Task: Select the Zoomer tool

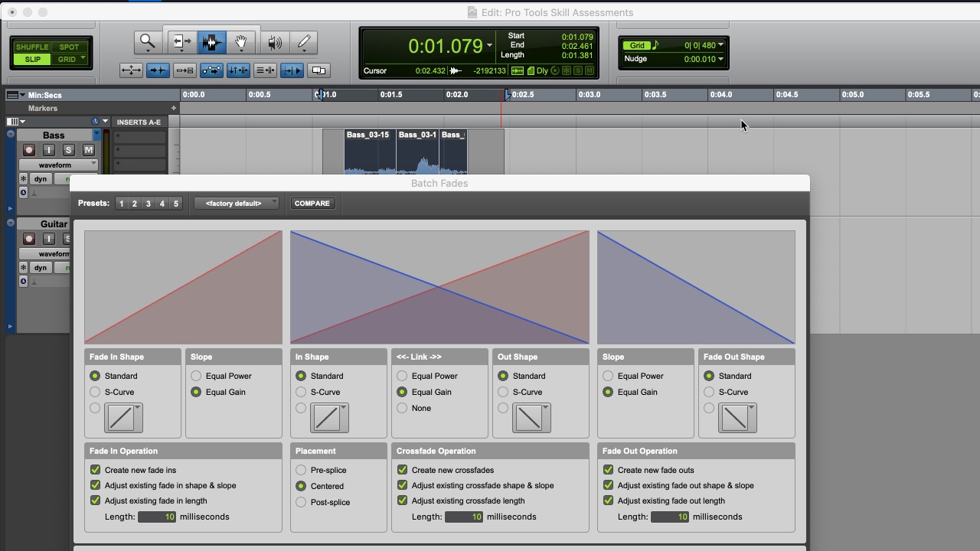Action: tap(147, 42)
